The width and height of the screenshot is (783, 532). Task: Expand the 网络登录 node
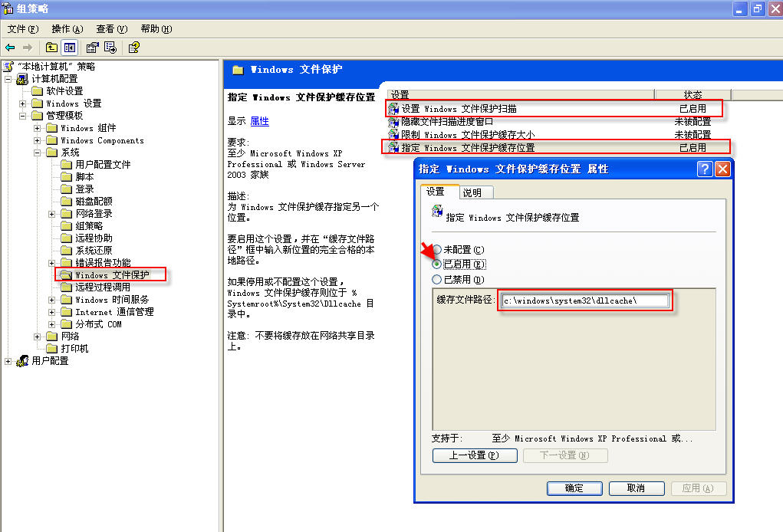[51, 214]
